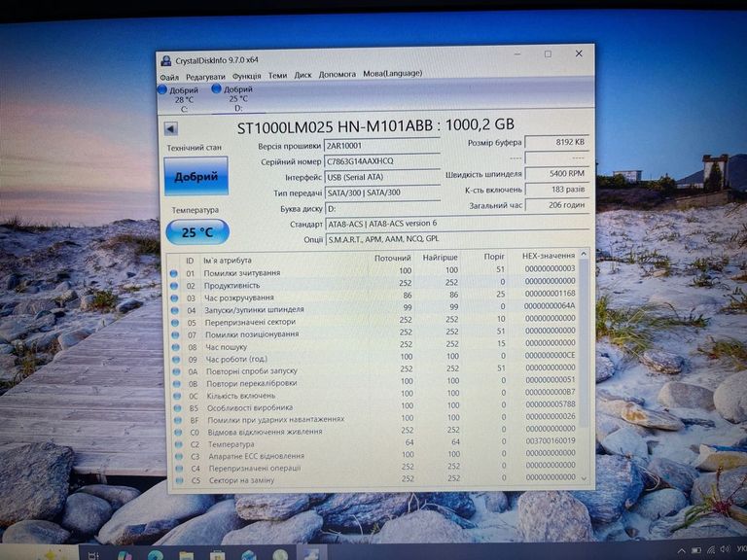747x560 pixels.
Task: Click the blue status circle for disk D:
Action: [x=216, y=88]
